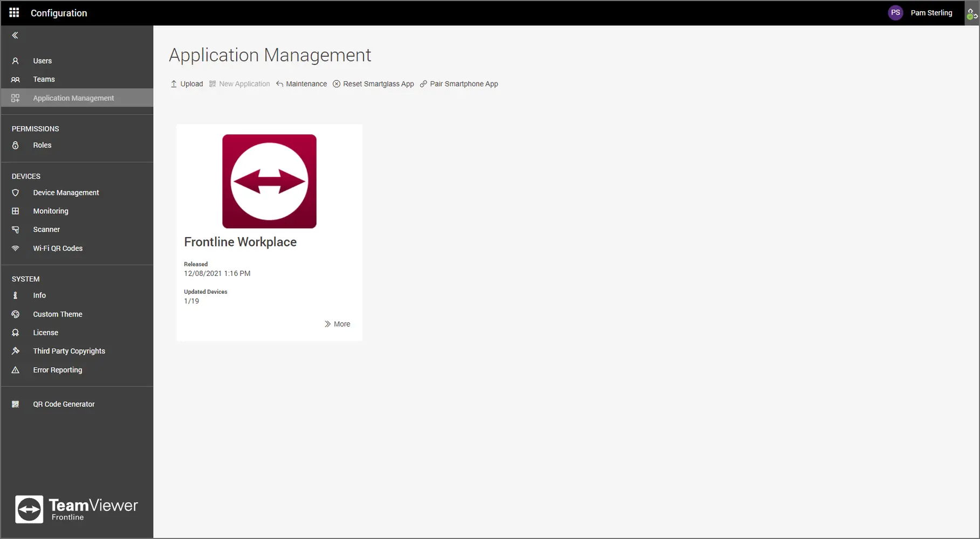The image size is (980, 539).
Task: Open QR Code Generator
Action: coord(77,404)
